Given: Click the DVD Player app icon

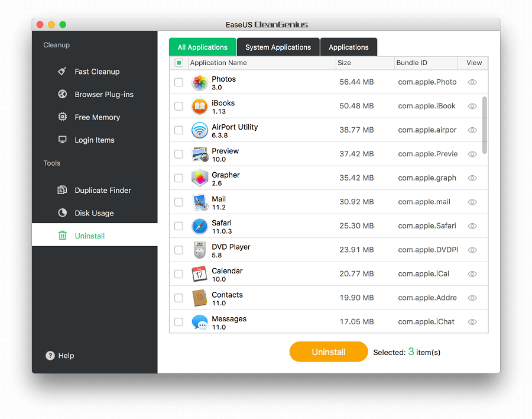Looking at the screenshot, I should (x=200, y=250).
